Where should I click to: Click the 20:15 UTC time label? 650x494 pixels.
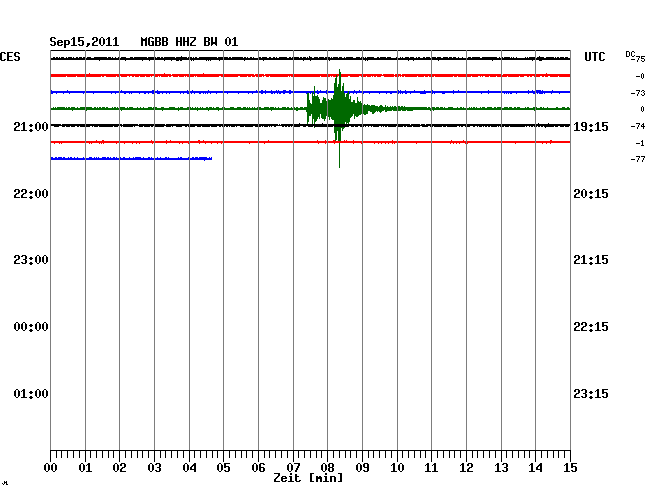tap(591, 194)
